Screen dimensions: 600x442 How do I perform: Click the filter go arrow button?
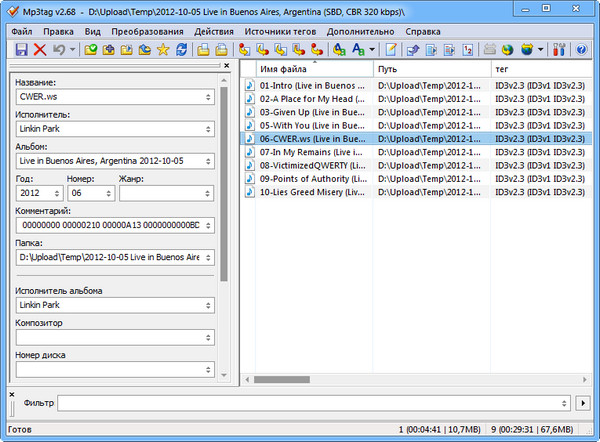pos(584,402)
